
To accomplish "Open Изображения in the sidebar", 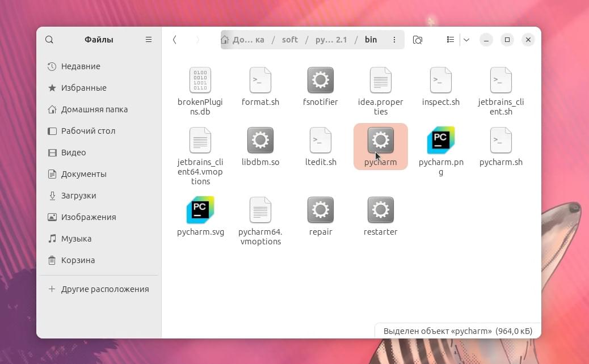I will click(99, 217).
